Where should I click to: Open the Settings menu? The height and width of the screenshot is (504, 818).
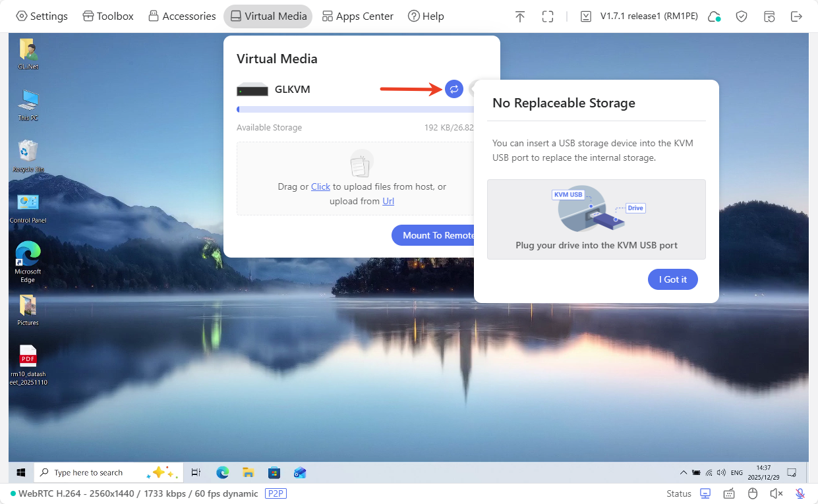pyautogui.click(x=42, y=16)
